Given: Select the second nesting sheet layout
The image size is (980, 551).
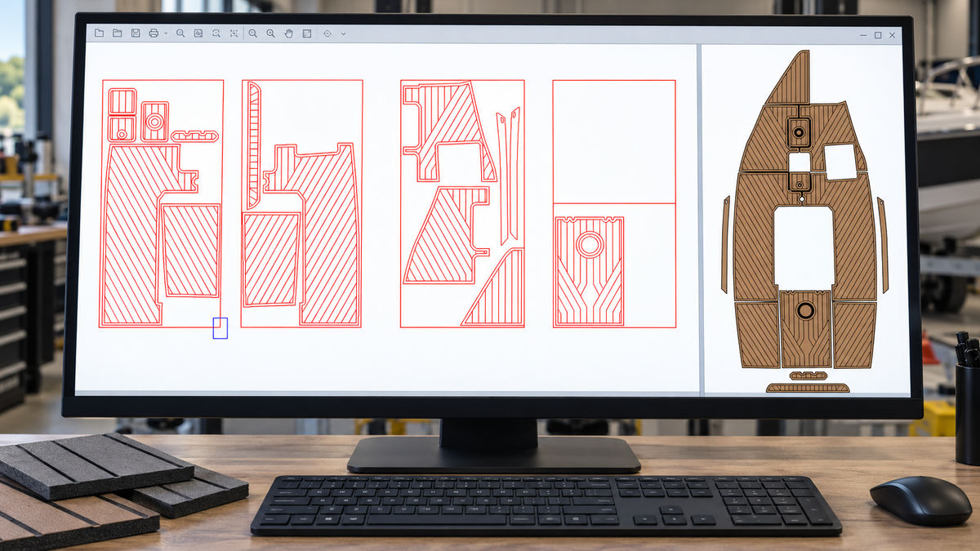Looking at the screenshot, I should coord(302,203).
